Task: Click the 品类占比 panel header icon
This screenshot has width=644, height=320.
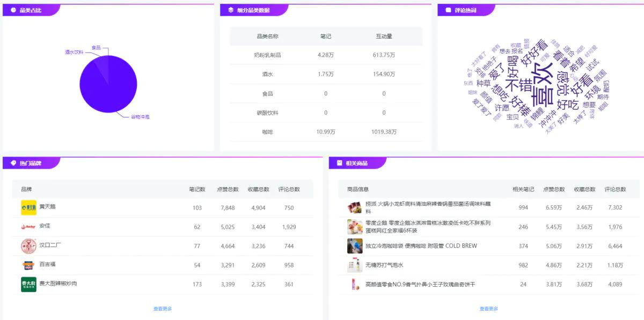Action: (x=13, y=10)
